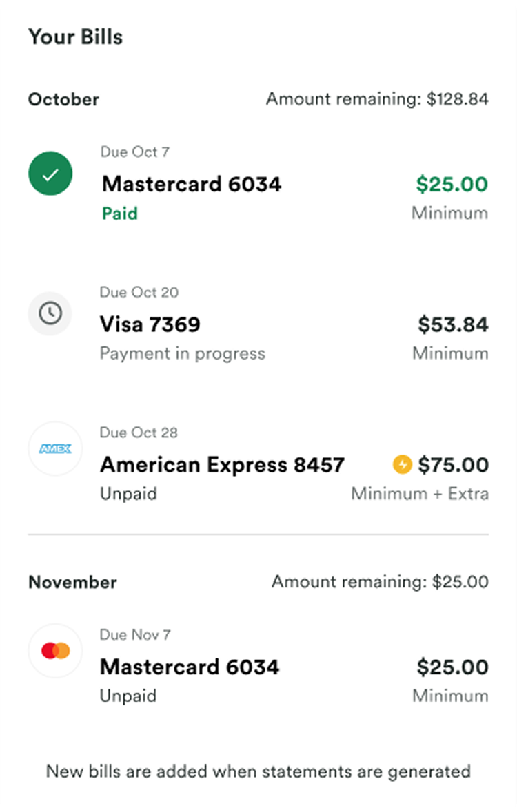
Task: Click the yellow lightning bolt extra icon
Action: click(x=403, y=464)
